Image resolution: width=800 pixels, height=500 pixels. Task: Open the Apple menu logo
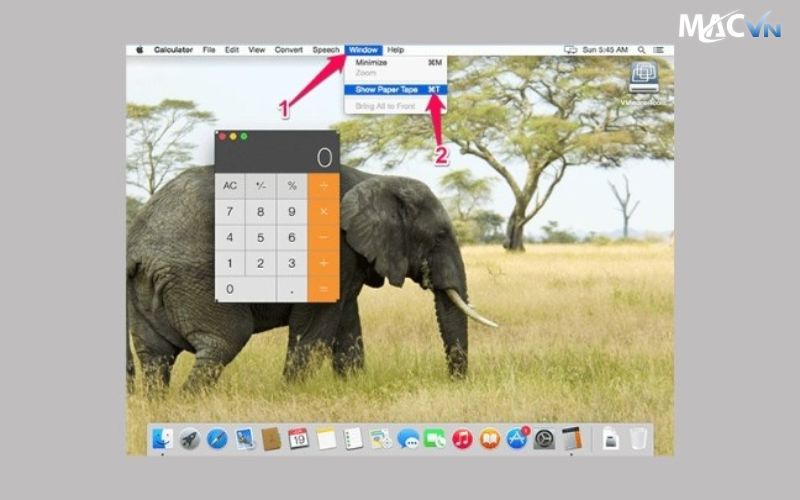140,49
